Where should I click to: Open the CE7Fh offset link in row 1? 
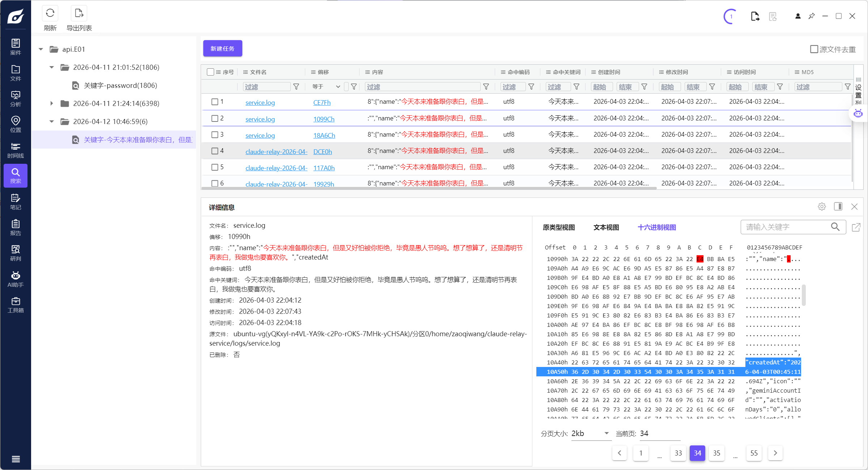point(322,103)
